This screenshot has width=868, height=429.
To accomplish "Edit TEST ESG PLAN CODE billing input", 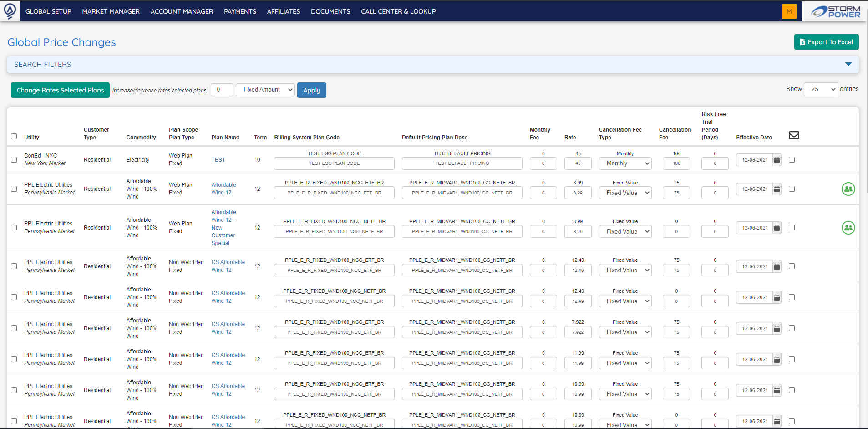I will 334,163.
